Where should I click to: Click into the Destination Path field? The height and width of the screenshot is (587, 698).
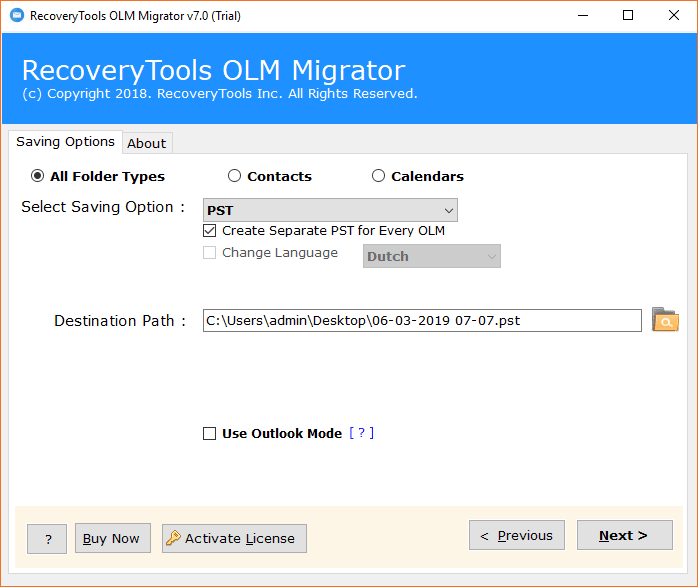click(422, 320)
